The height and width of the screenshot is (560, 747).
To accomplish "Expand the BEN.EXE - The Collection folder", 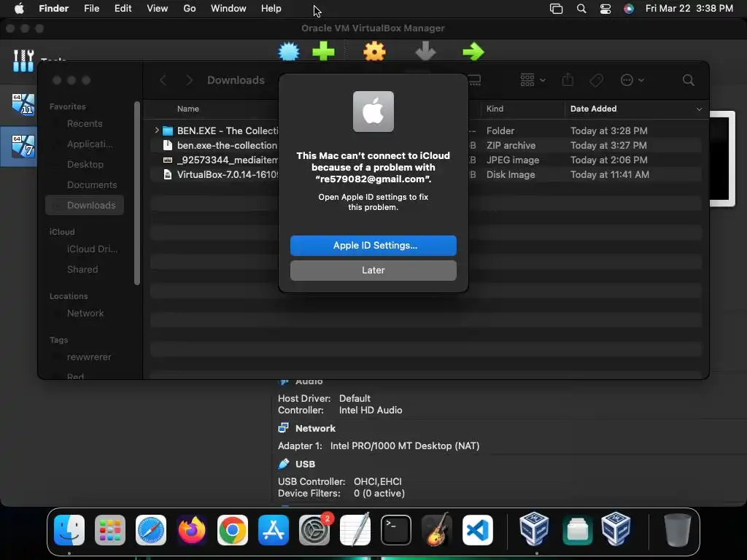I will point(157,130).
